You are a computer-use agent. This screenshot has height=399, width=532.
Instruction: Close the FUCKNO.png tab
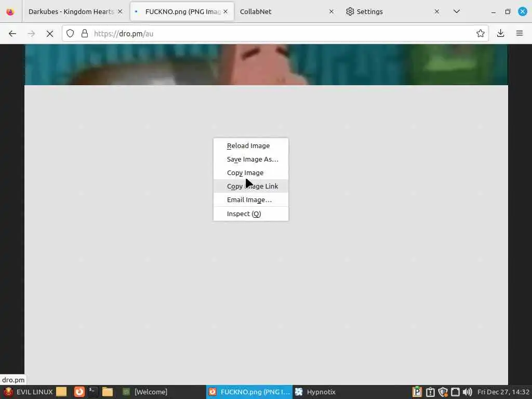(225, 11)
